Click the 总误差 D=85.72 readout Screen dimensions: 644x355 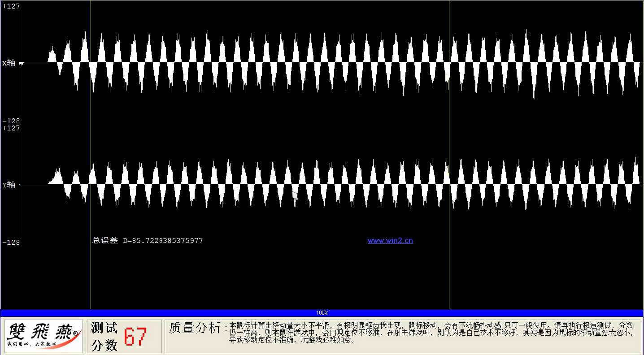(x=148, y=241)
